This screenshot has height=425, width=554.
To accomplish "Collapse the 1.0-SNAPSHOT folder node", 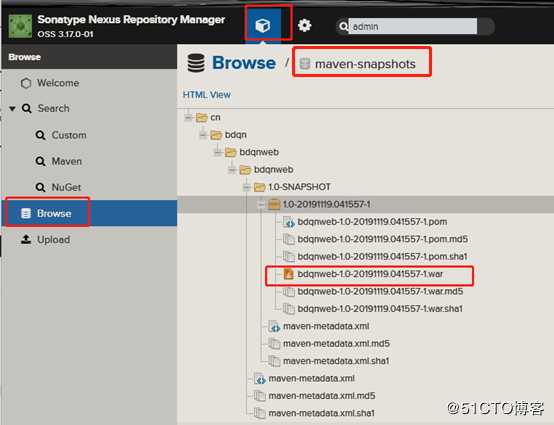I will click(x=247, y=187).
